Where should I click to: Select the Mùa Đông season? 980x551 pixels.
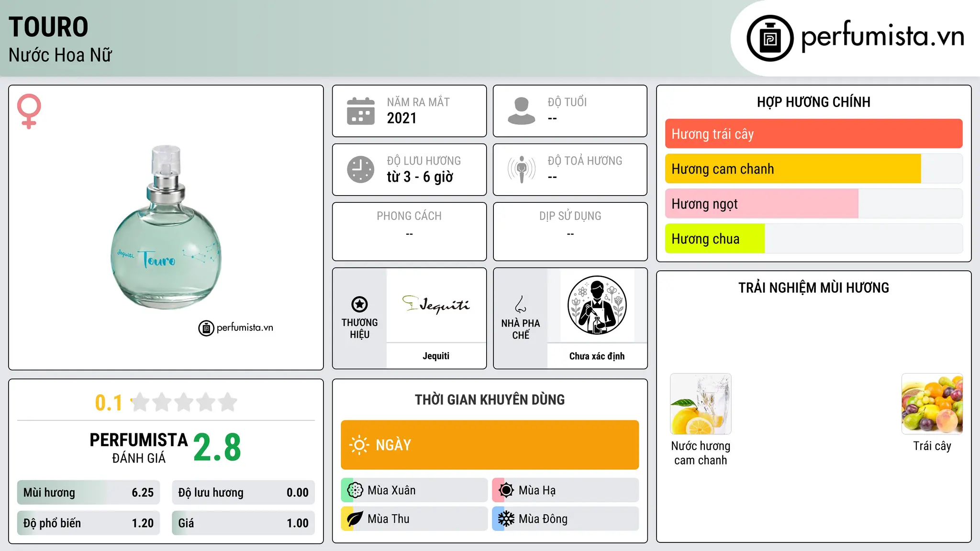click(566, 519)
